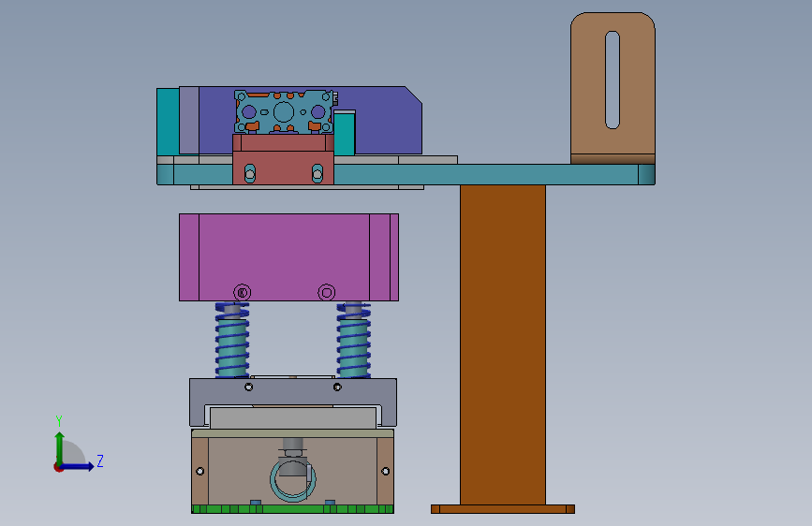Screen dimensions: 812x526
Task: Select the right circular hole on magenta block
Action: click(326, 293)
